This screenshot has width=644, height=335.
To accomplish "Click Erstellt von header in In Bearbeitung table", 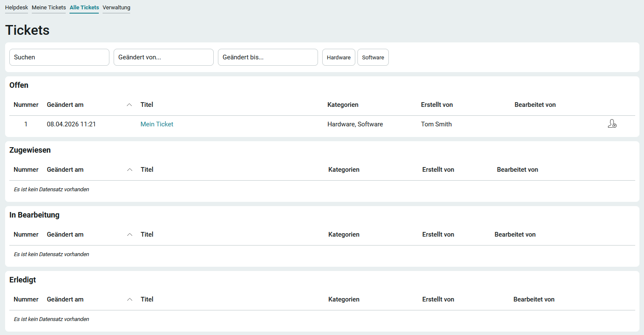I will 438,234.
